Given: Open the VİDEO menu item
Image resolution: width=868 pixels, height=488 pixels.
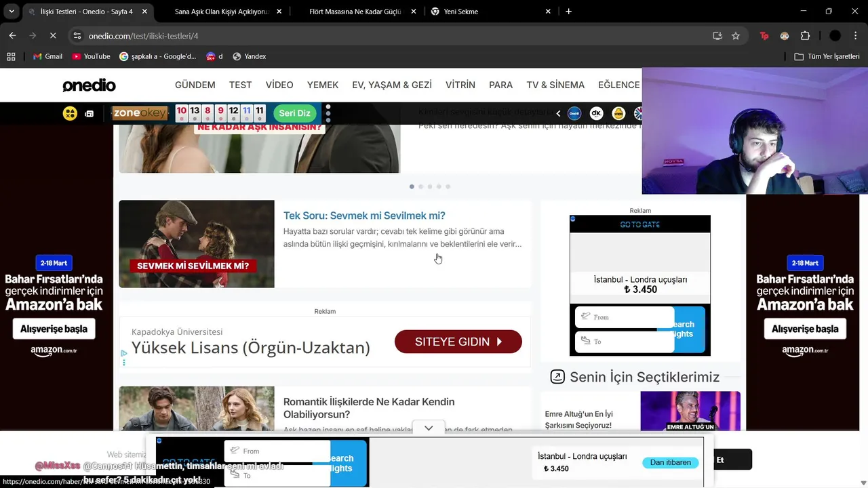Looking at the screenshot, I should point(279,85).
